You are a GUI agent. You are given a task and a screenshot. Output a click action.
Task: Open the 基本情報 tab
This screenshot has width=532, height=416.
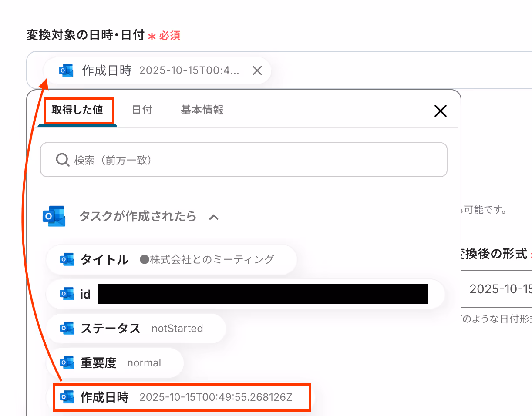[202, 110]
